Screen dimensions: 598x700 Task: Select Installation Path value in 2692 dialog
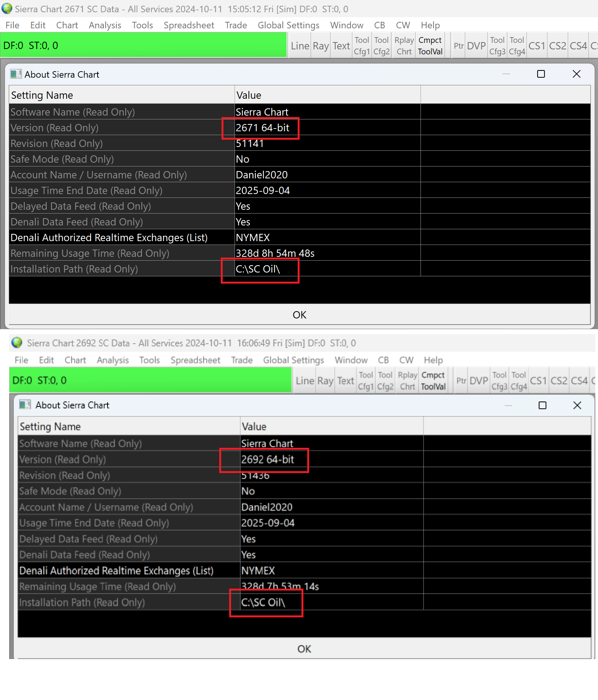coord(263,602)
